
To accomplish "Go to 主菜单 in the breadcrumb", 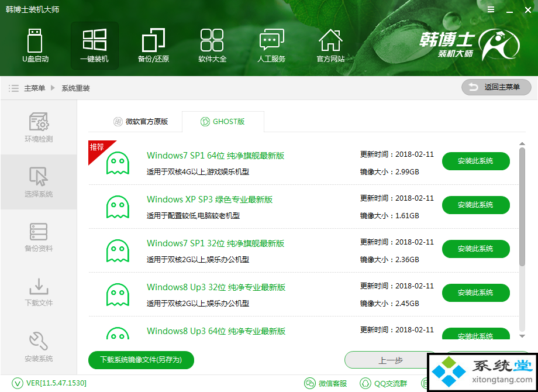I will (x=35, y=88).
